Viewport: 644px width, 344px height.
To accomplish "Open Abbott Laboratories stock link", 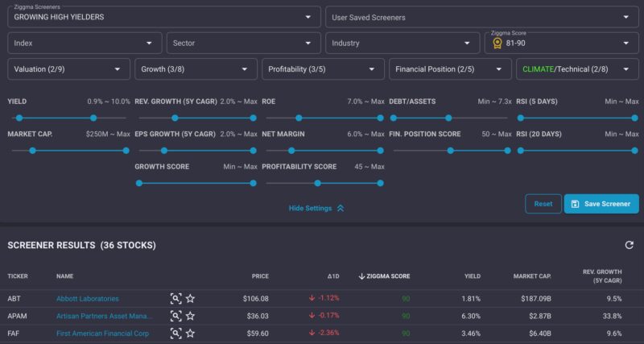I will [88, 299].
